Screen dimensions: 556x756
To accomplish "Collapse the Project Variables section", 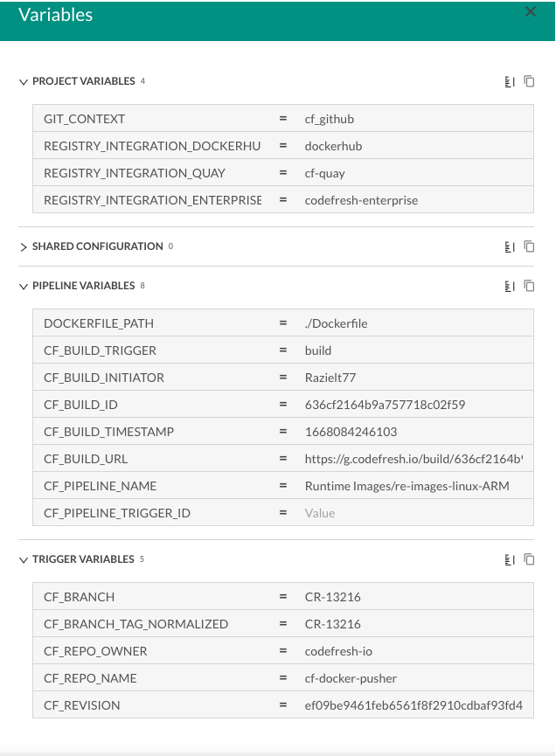I will point(24,81).
